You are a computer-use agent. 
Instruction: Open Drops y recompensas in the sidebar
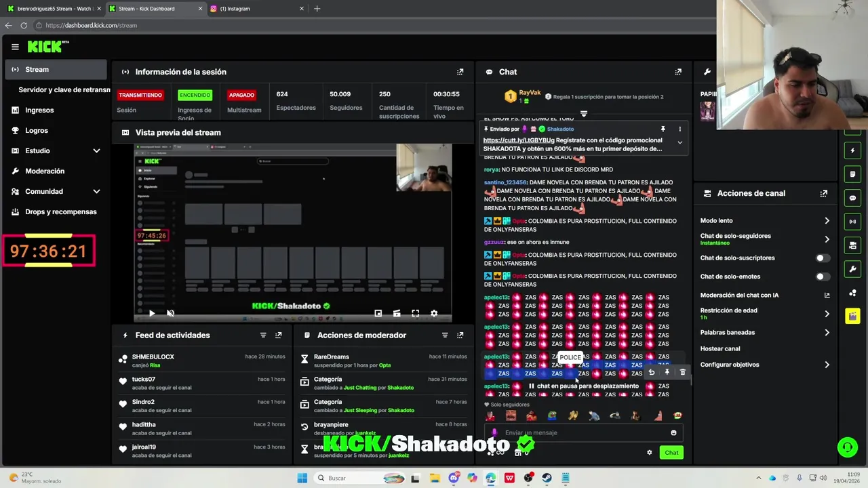(x=56, y=211)
